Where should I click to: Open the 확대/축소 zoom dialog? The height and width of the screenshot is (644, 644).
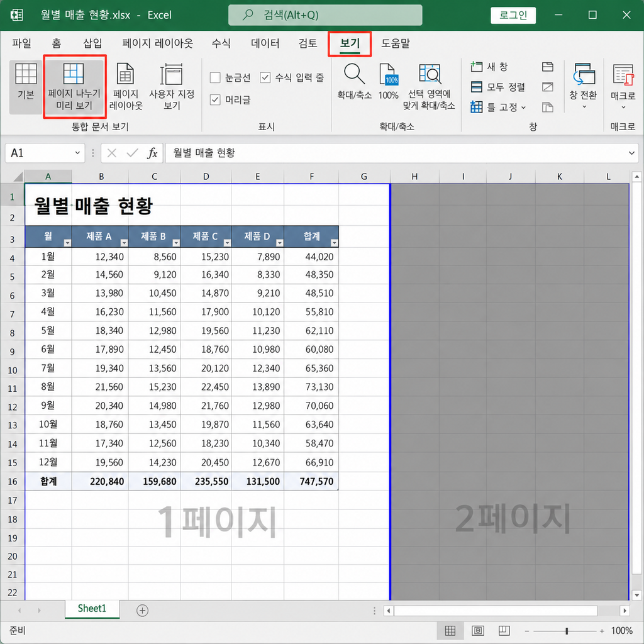pyautogui.click(x=354, y=82)
